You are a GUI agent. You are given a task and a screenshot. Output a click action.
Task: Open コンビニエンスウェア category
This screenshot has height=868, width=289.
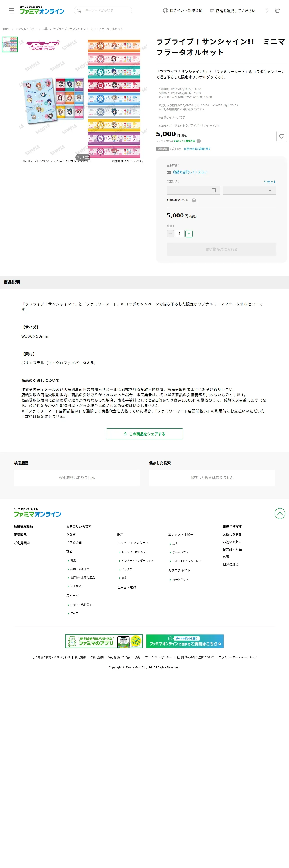tap(133, 543)
